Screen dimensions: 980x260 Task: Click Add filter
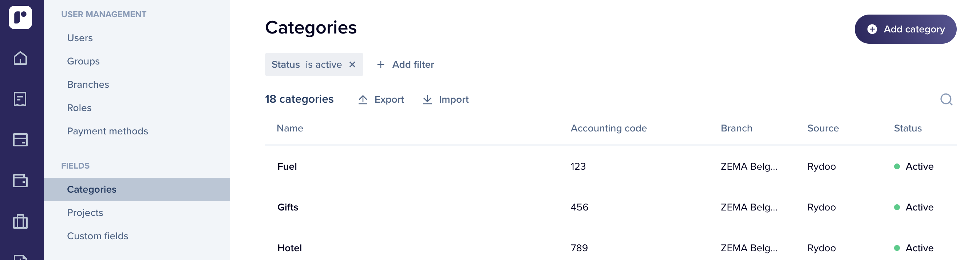point(405,64)
